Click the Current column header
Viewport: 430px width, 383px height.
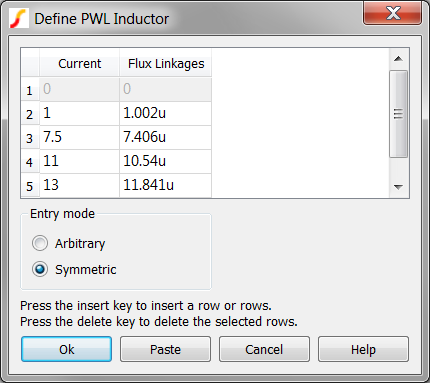pos(79,63)
